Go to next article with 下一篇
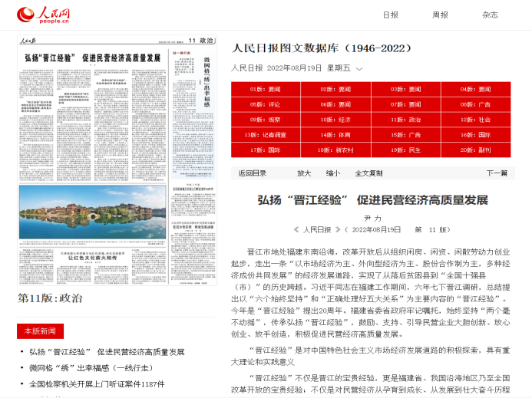The image size is (532, 398). (x=497, y=173)
